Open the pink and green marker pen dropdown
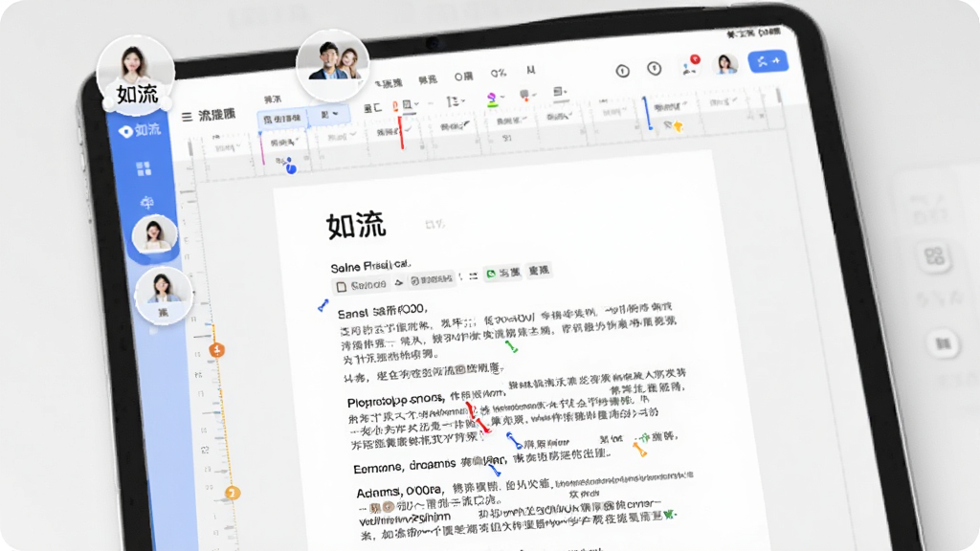The height and width of the screenshot is (551, 980). [x=495, y=99]
